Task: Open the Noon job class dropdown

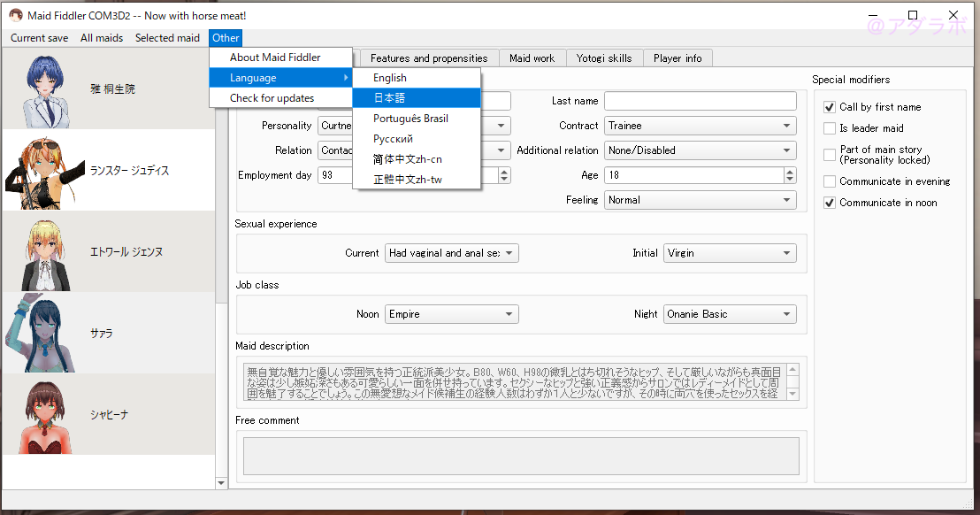Action: tap(451, 314)
